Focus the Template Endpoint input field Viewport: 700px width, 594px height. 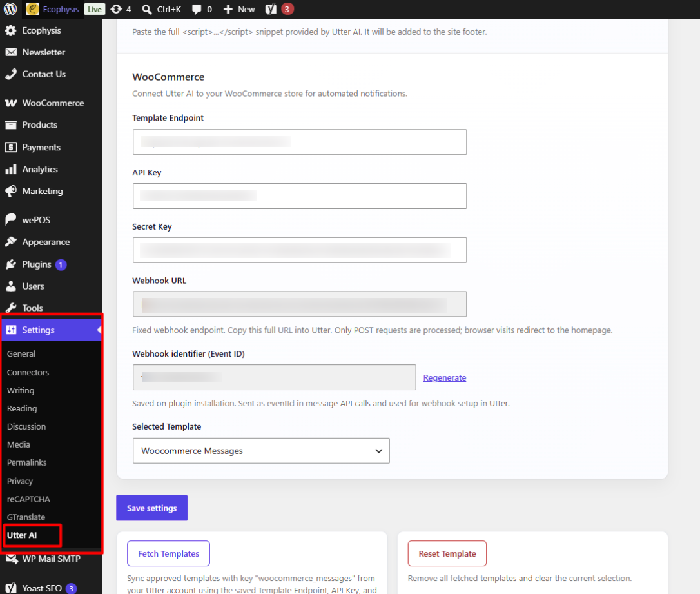click(300, 142)
